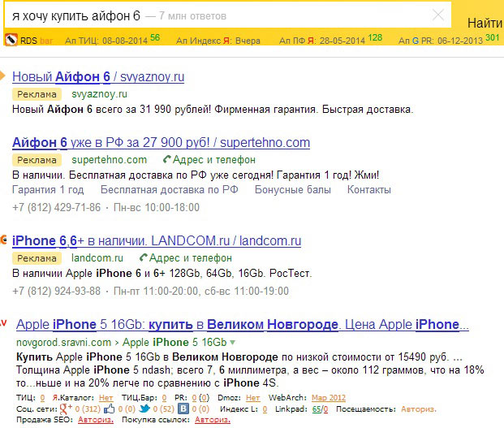The height and width of the screenshot is (428, 504).
Task: Click Продажа SEO Авториз. link
Action: [x=96, y=420]
